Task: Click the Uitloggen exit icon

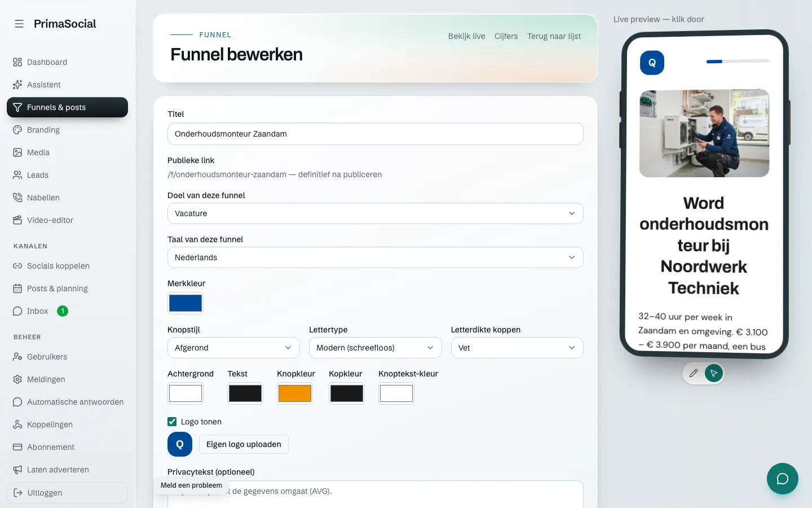Action: (x=18, y=493)
